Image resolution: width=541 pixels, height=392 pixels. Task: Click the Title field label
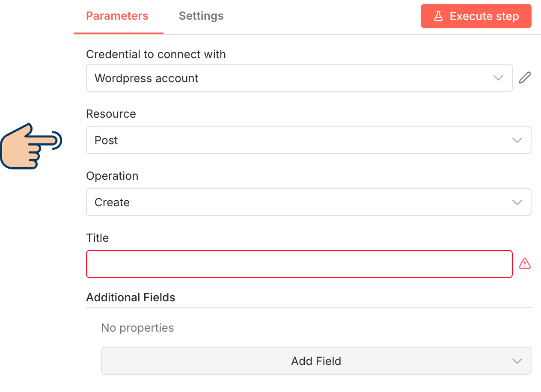[98, 238]
